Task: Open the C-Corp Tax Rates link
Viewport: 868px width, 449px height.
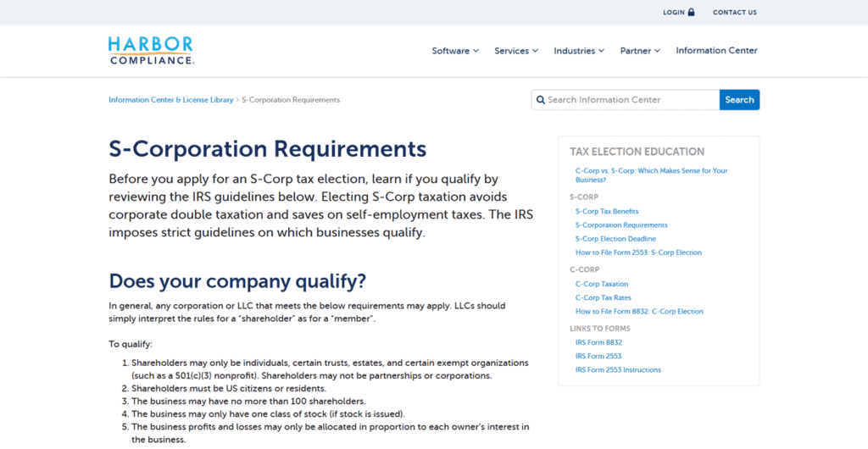Action: [x=604, y=298]
